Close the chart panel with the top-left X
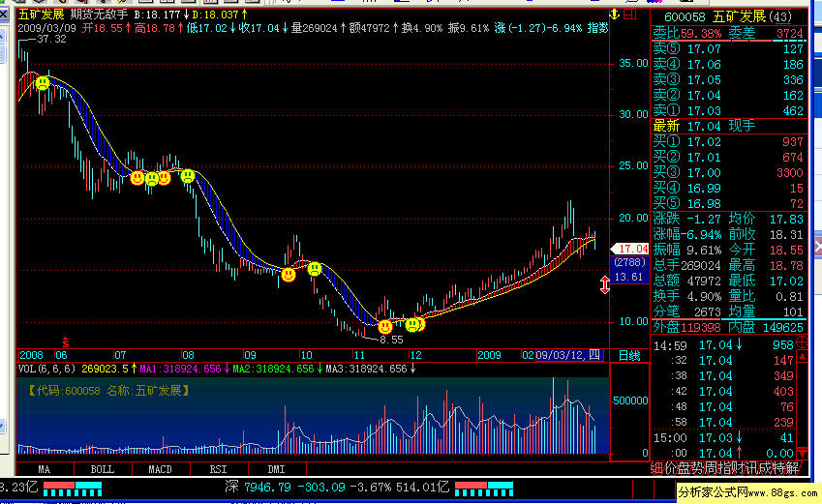This screenshot has width=822, height=504. tap(4, 15)
